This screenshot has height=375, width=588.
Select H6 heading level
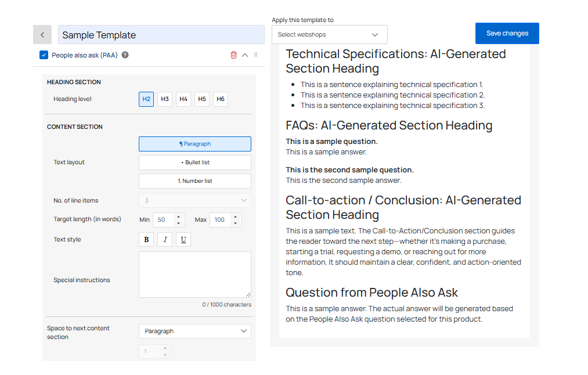coord(221,99)
